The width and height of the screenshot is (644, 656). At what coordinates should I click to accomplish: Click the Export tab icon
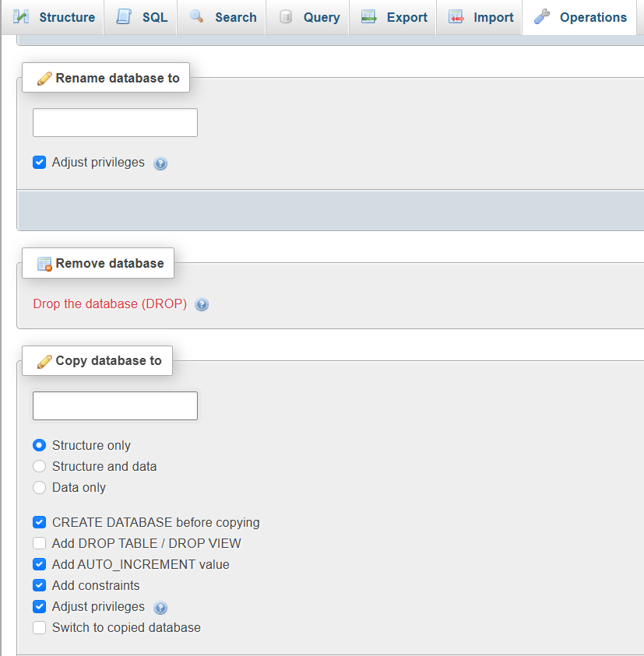point(369,17)
